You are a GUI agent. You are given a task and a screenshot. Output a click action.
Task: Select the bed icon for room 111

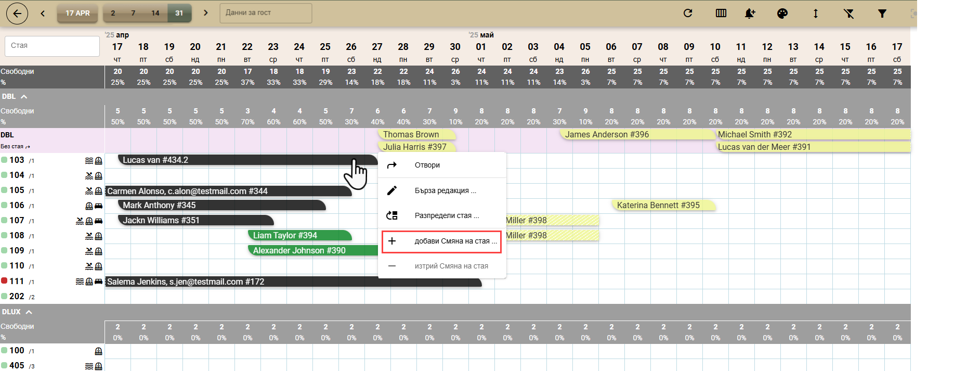click(x=98, y=282)
